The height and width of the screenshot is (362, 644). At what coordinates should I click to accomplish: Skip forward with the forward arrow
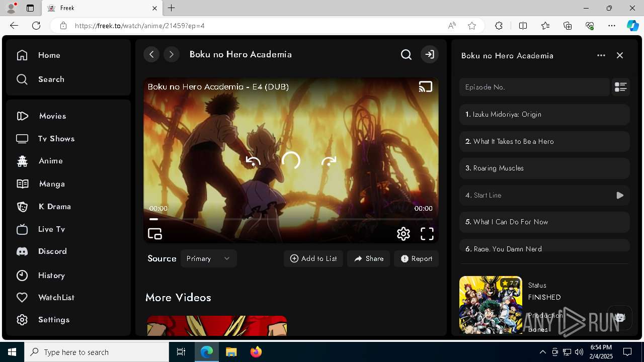[x=329, y=161]
